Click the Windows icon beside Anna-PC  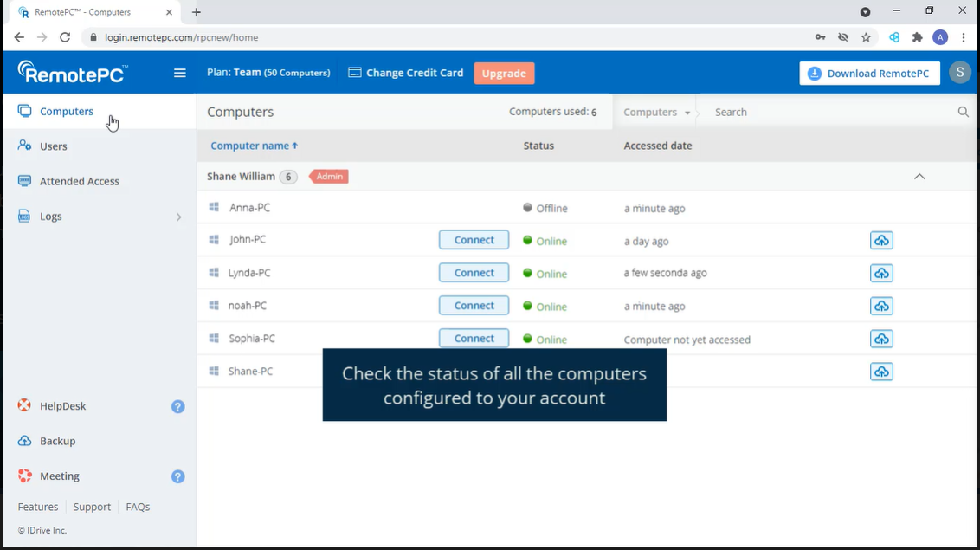point(214,207)
